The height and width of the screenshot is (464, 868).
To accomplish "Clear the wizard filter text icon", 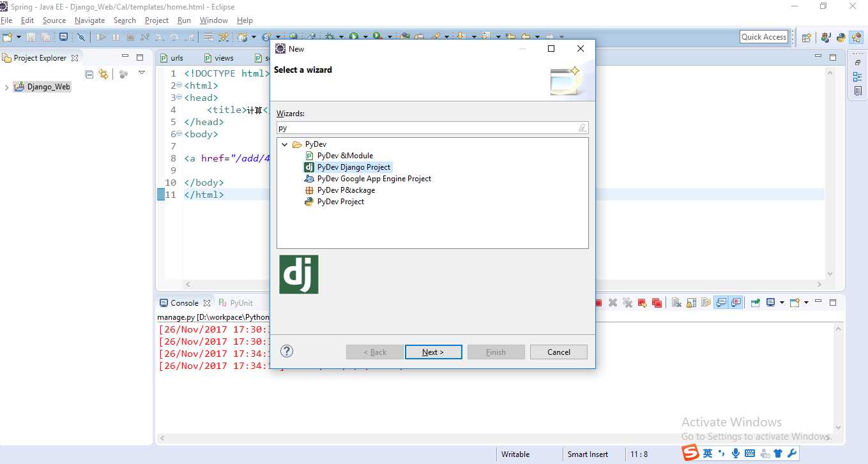I will point(582,128).
